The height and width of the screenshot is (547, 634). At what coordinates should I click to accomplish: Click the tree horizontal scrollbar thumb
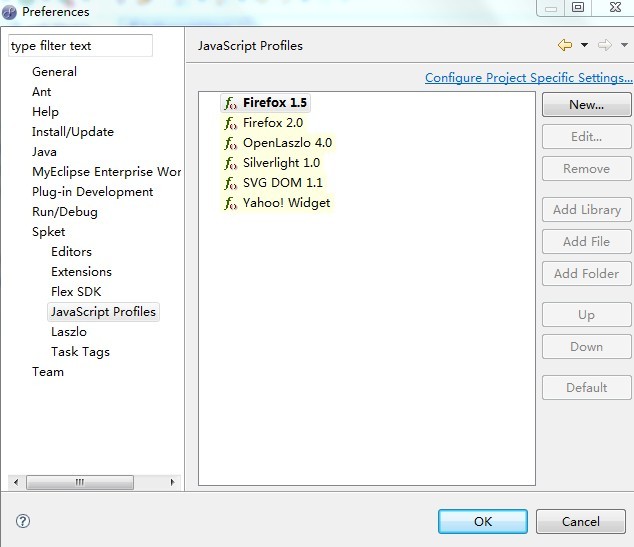pos(80,482)
